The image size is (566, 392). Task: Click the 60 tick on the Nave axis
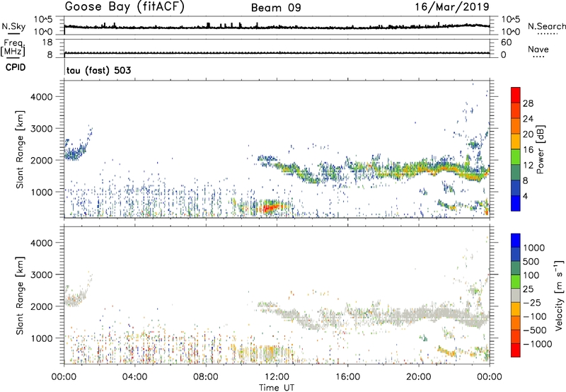tap(506, 42)
